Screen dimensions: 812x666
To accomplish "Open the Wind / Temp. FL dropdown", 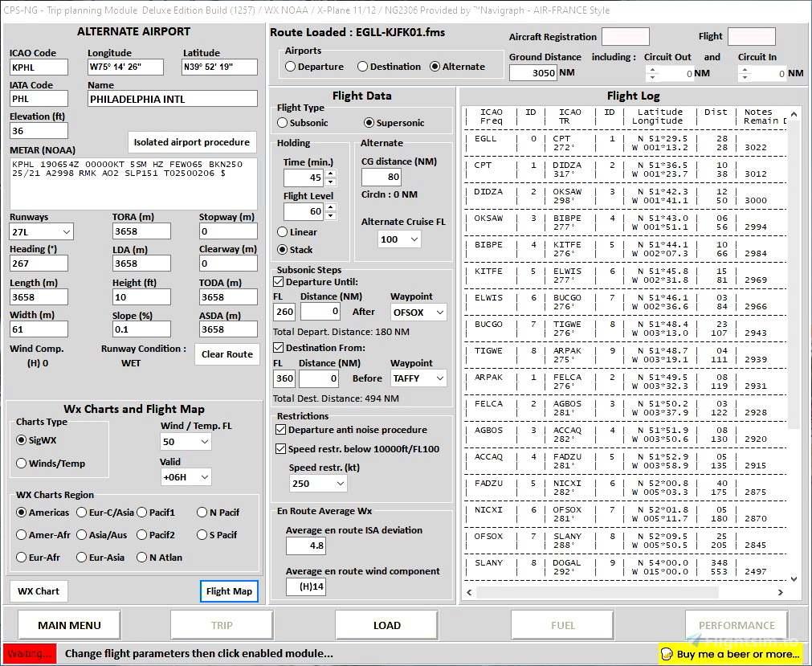I will pyautogui.click(x=186, y=442).
